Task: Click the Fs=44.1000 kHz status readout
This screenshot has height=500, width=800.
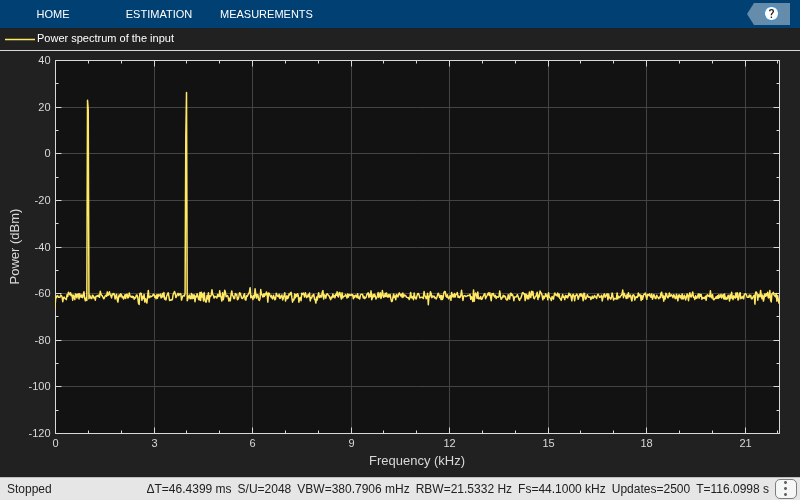Action: tap(561, 489)
